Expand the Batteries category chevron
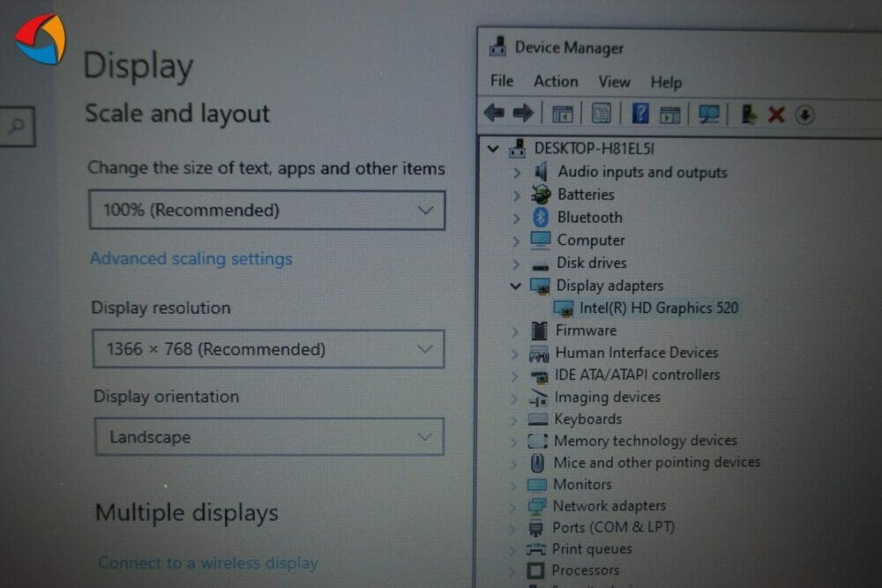882x588 pixels. [516, 195]
